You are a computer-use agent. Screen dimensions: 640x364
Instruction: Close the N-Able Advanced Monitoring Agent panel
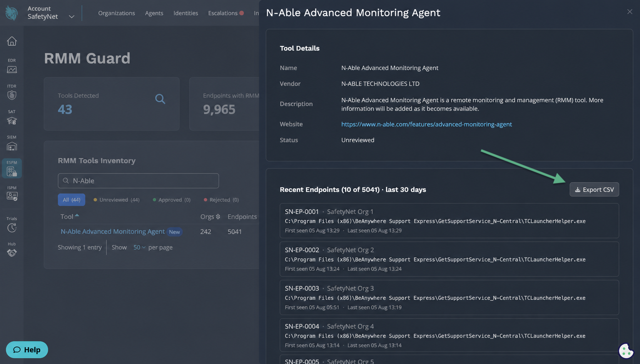[x=630, y=12]
